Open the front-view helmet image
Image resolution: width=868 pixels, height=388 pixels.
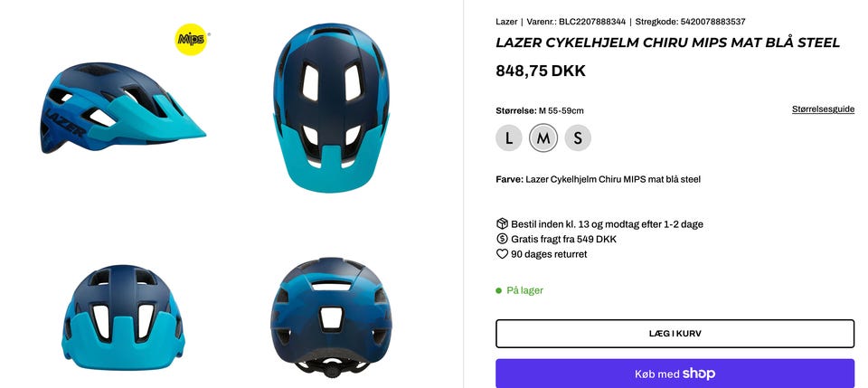(x=123, y=317)
